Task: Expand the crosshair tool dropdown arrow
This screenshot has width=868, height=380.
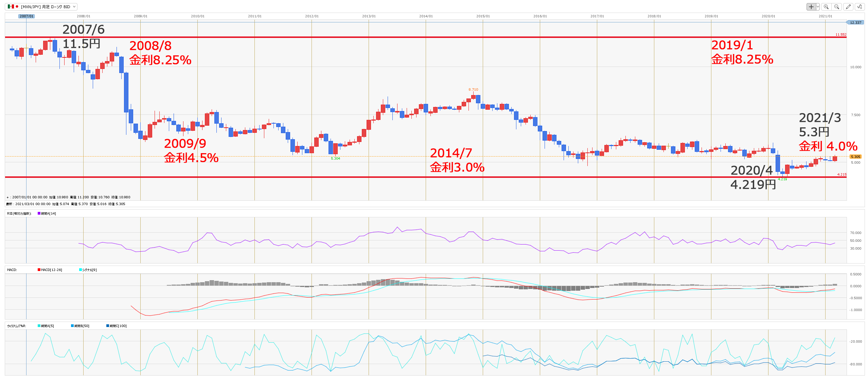Action: pyautogui.click(x=818, y=7)
